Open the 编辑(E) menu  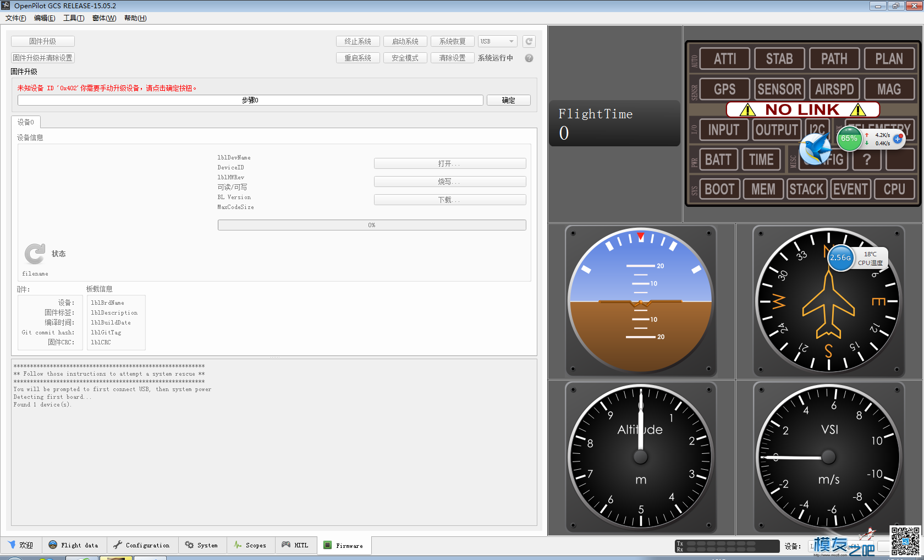tap(45, 18)
